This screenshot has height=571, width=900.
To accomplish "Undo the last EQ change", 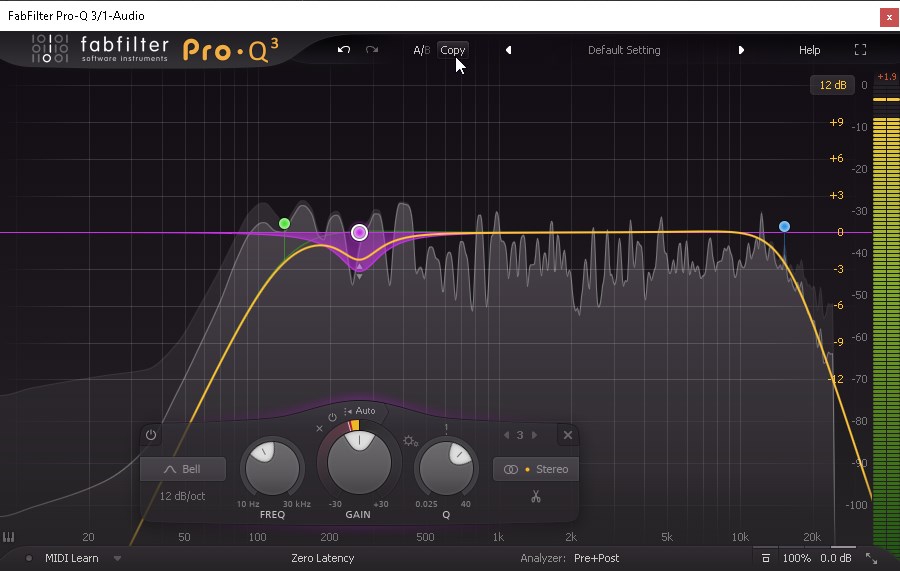I will (x=344, y=50).
